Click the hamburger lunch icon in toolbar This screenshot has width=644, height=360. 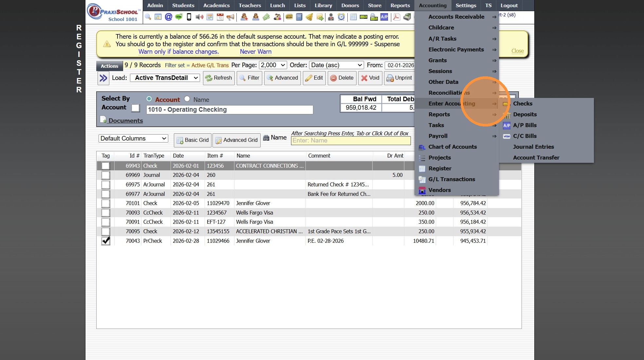coord(289,17)
